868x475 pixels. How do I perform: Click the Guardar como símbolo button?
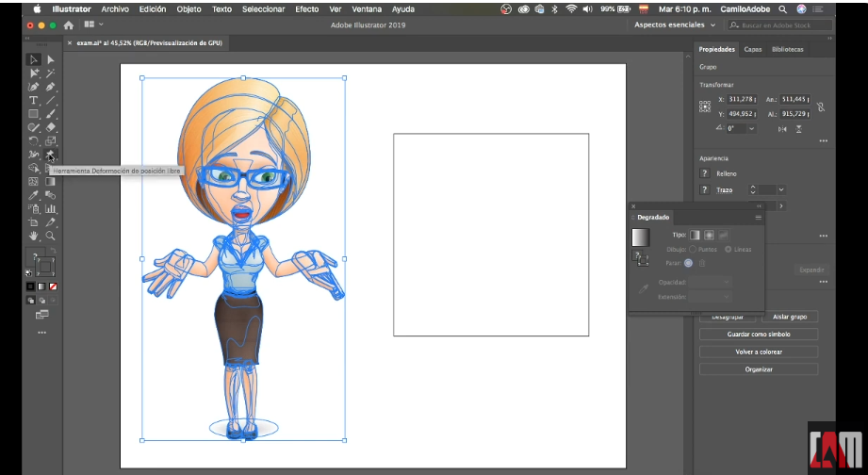click(759, 335)
